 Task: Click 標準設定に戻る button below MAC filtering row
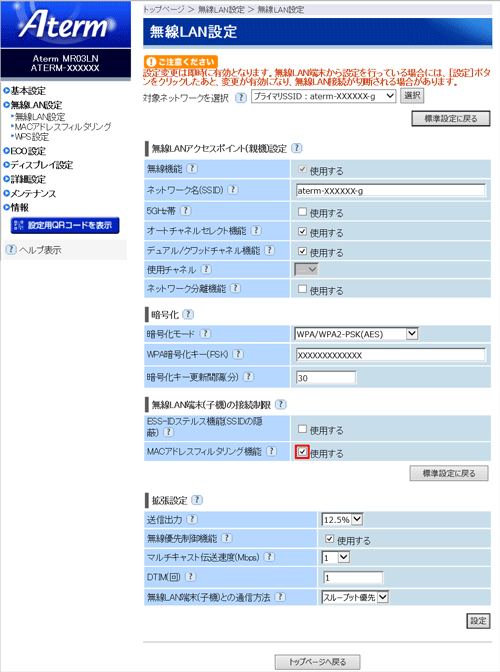coord(449,473)
